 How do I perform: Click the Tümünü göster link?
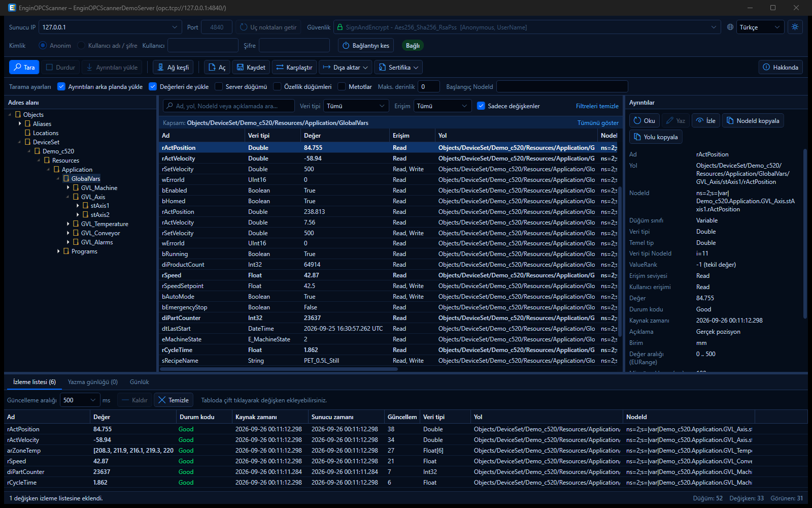pyautogui.click(x=598, y=123)
